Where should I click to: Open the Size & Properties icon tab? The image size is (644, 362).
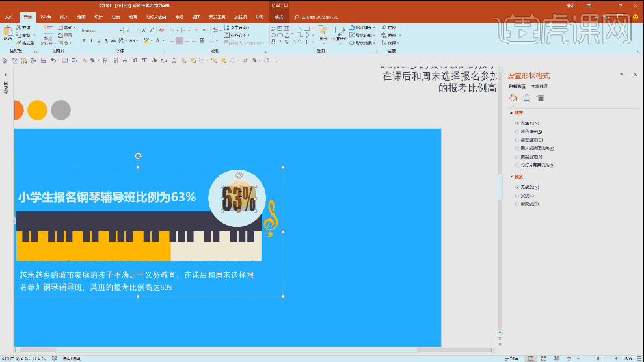point(540,98)
